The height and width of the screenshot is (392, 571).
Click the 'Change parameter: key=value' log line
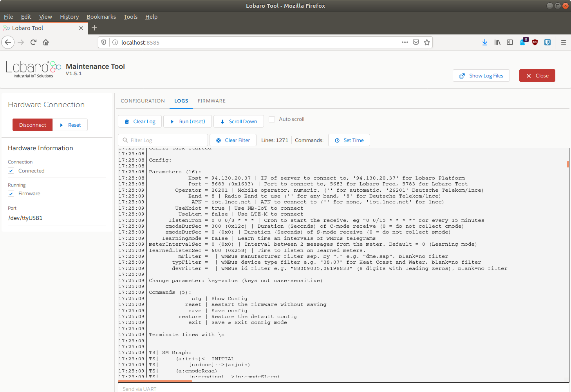click(236, 281)
